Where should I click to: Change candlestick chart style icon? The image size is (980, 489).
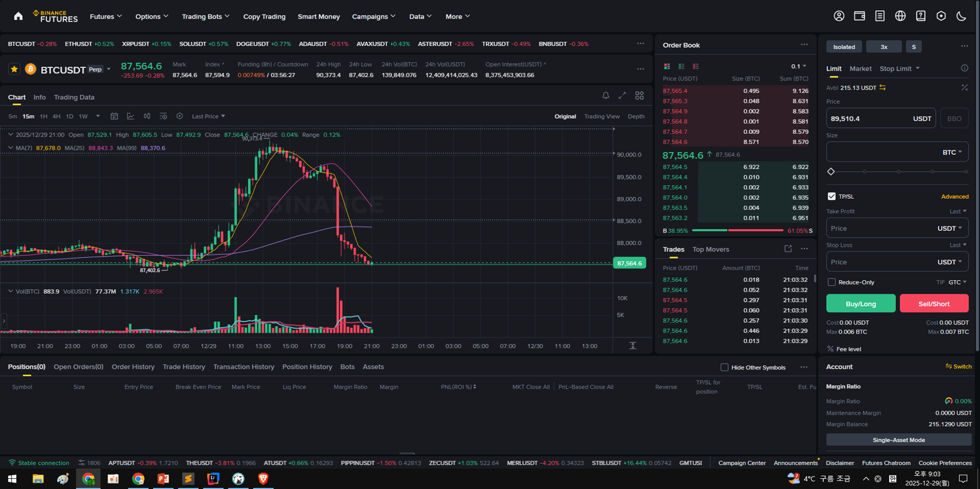(147, 116)
